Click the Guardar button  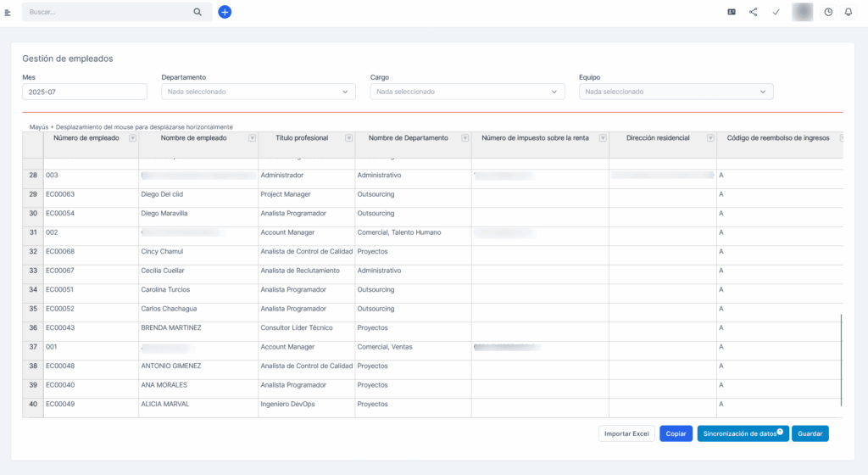point(810,433)
